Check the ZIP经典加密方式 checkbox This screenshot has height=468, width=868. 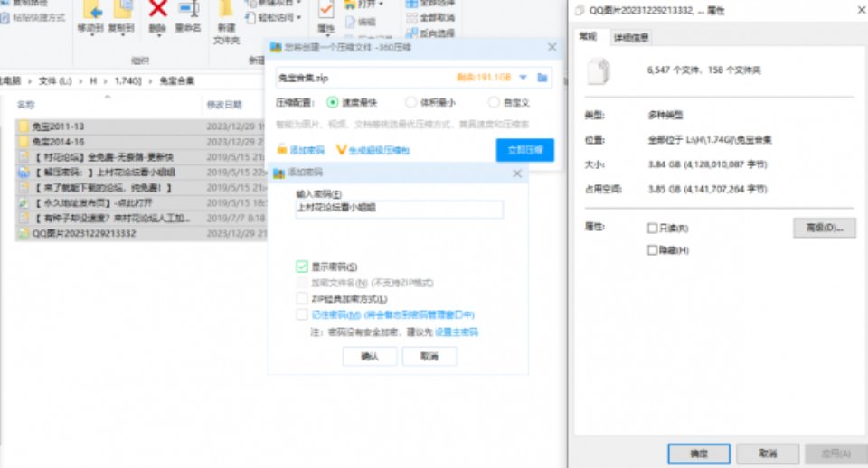click(302, 299)
